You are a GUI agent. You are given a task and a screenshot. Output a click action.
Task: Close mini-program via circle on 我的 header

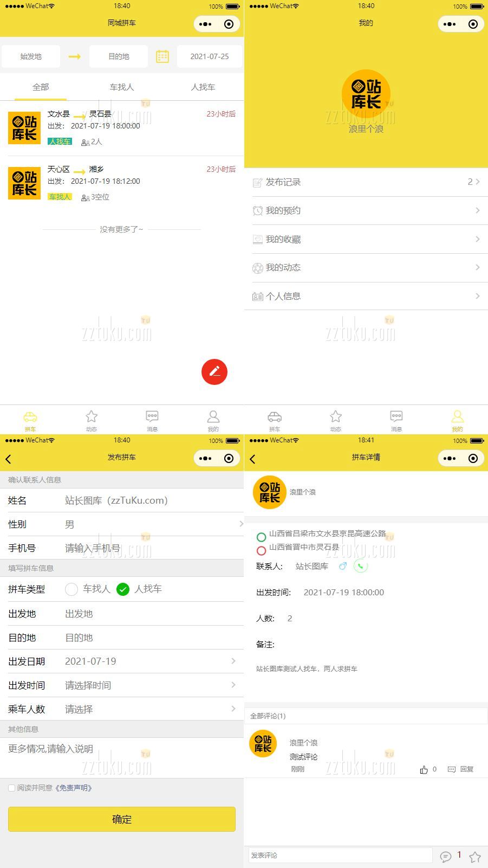[x=473, y=24]
